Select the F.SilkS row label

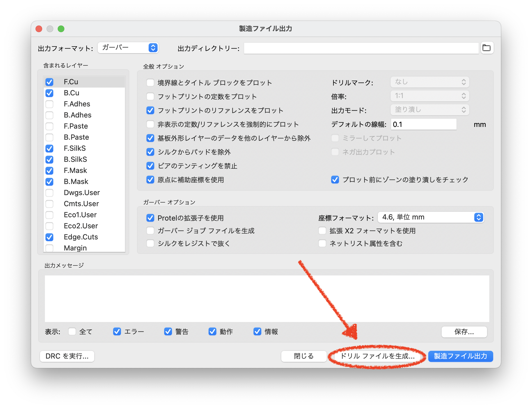coord(75,149)
